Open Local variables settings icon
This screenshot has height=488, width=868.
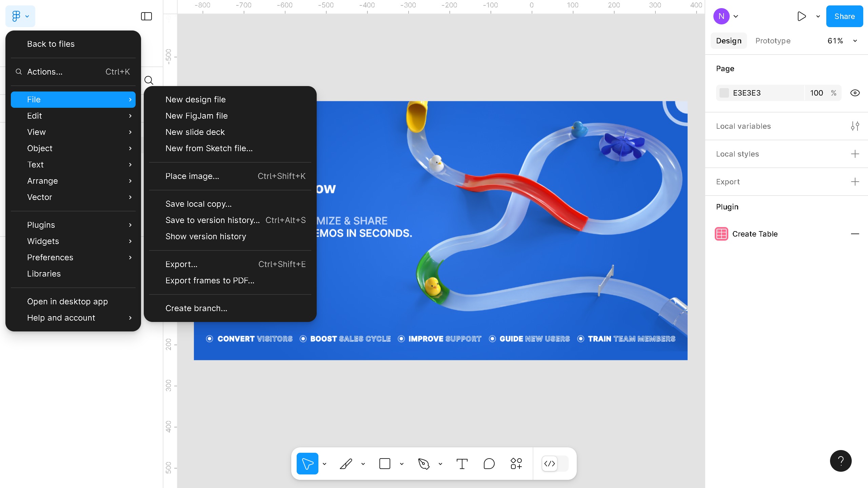click(855, 126)
